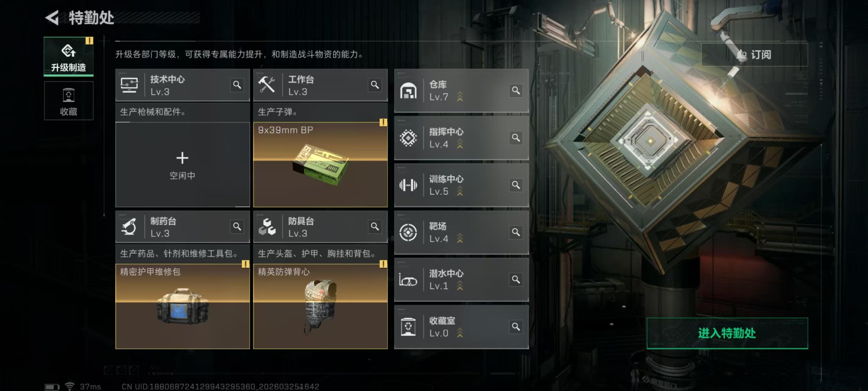Switch to the 收藏 sidebar tab
Screen dimensions: 868x391
click(68, 100)
